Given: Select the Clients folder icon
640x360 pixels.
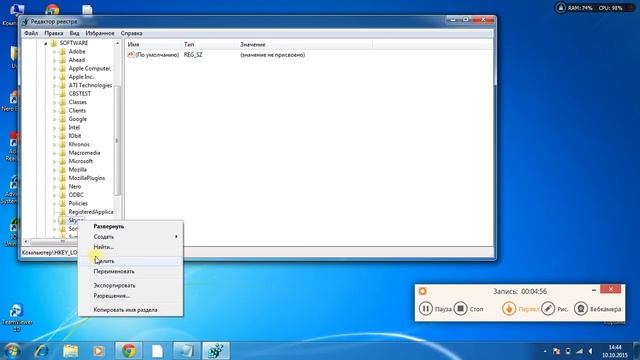Looking at the screenshot, I should [62, 111].
